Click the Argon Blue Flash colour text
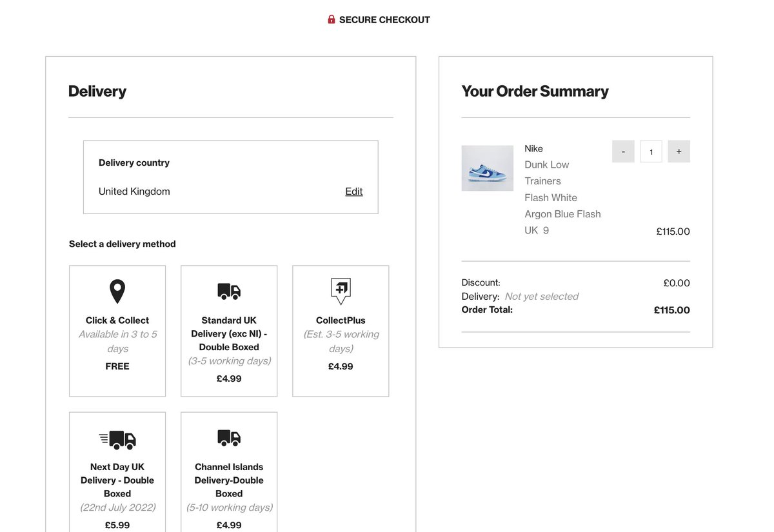 click(562, 214)
